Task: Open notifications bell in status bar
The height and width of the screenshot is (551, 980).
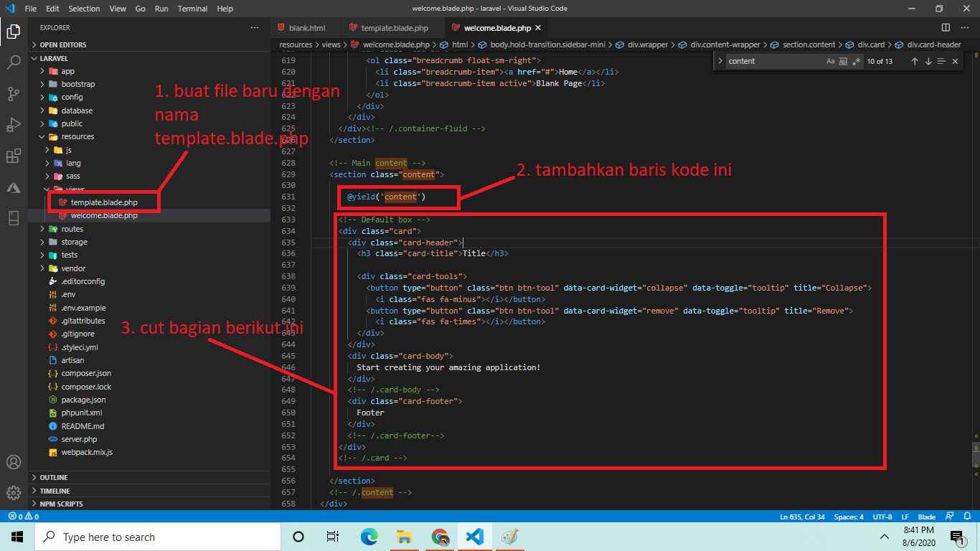Action: pyautogui.click(x=966, y=517)
